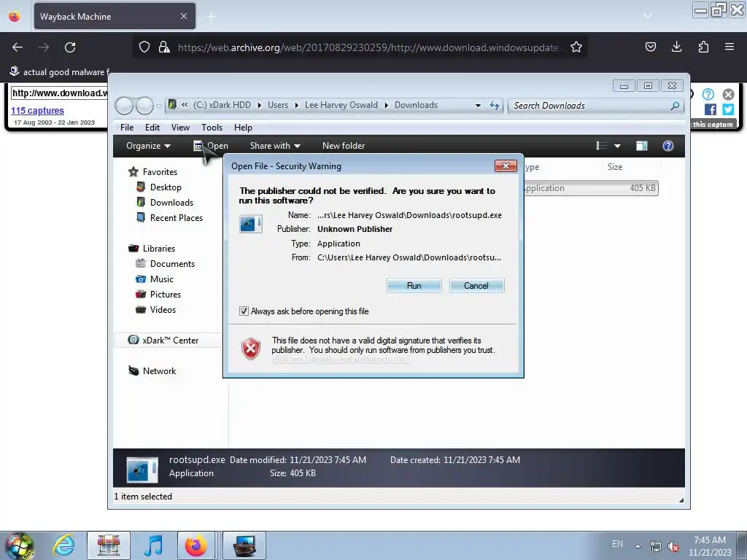Click the Firefox reload button
The width and height of the screenshot is (747, 560).
click(70, 47)
